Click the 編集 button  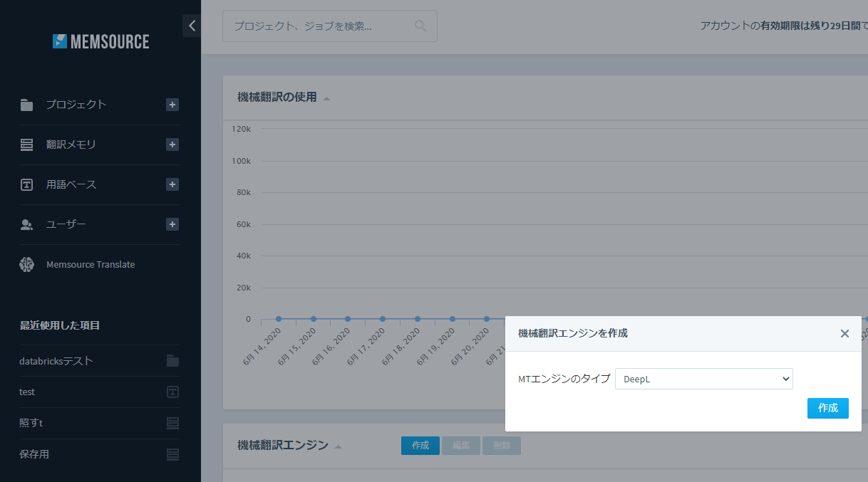tap(461, 446)
